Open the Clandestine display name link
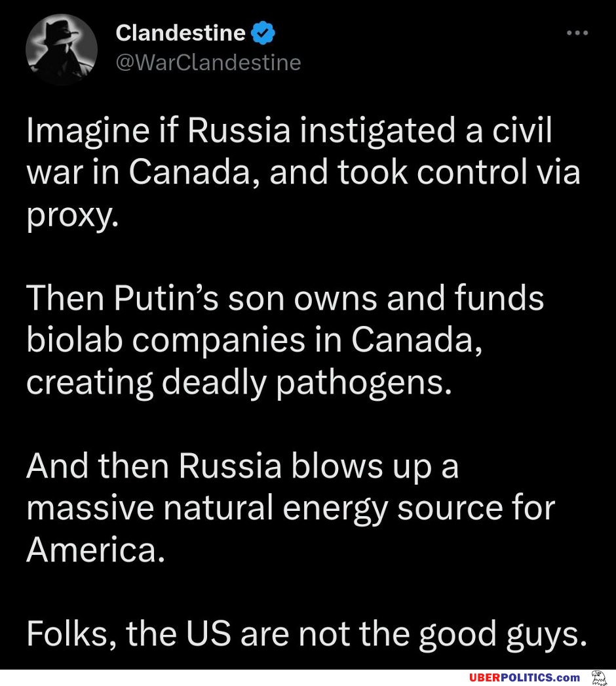 180,33
